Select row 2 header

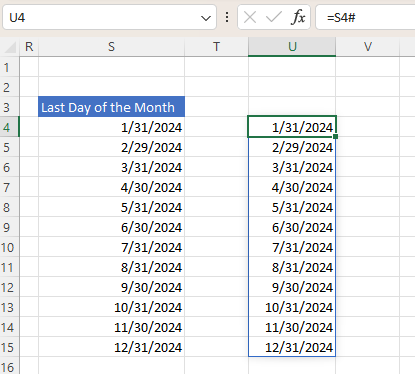10,87
